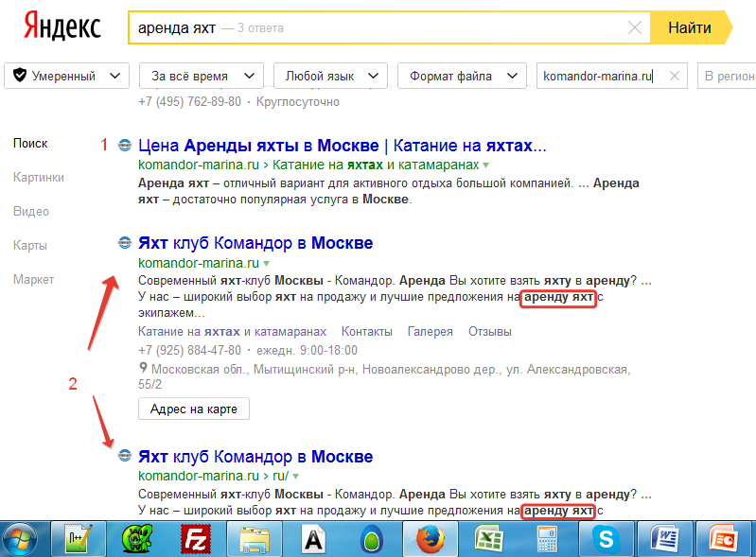Image resolution: width=756 pixels, height=557 pixels.
Task: Open Calculator from the taskbar
Action: coord(548,539)
